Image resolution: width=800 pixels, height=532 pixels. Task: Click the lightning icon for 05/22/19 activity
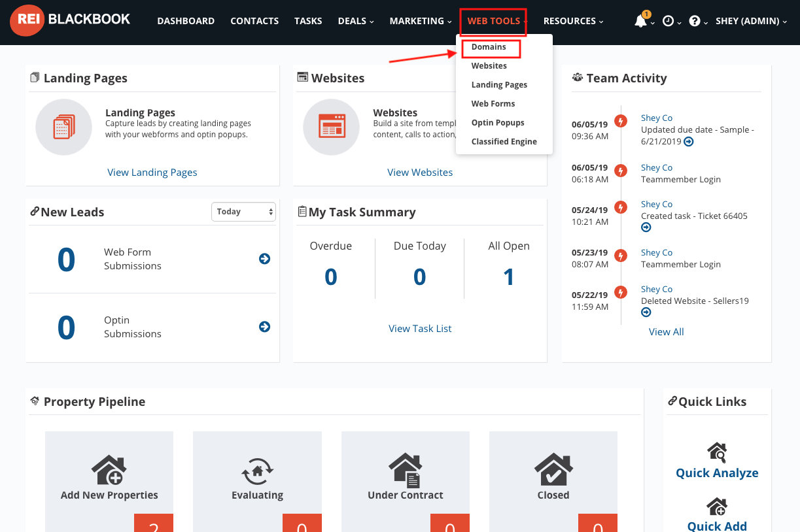621,292
